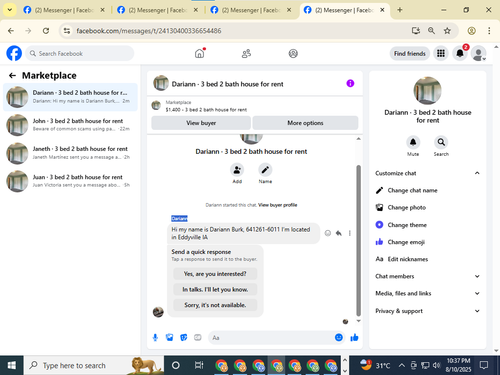Switch to the third Messenger browser tab
The width and height of the screenshot is (500, 375).
tap(251, 10)
